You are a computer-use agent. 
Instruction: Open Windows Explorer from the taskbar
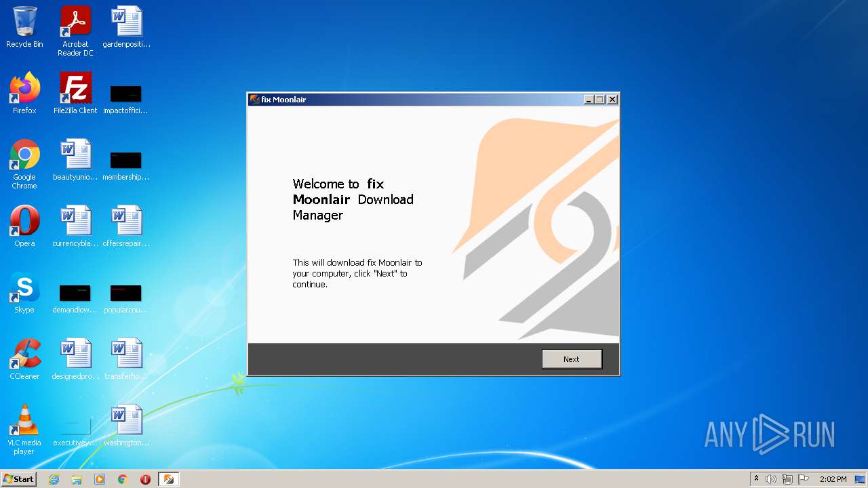77,479
